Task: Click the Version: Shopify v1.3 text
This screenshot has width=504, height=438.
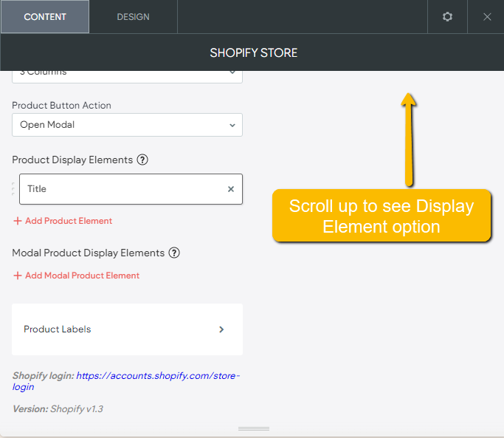Action: pos(58,408)
